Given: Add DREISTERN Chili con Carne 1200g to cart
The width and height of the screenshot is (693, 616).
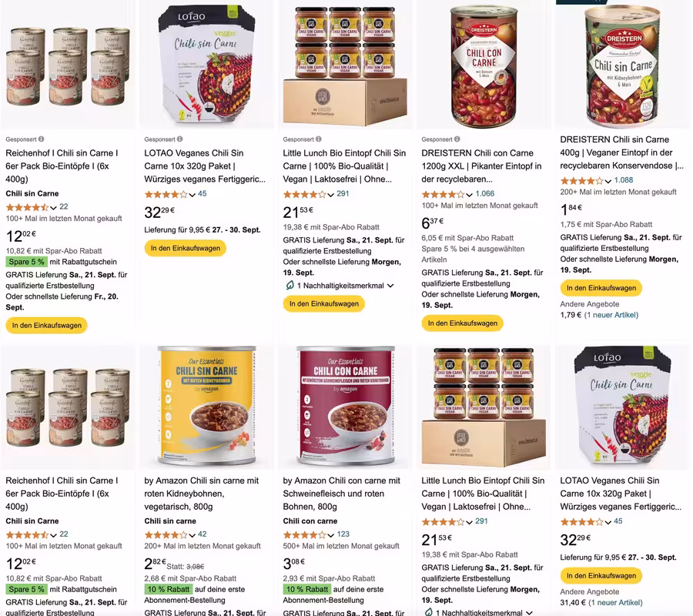Looking at the screenshot, I should [x=462, y=323].
